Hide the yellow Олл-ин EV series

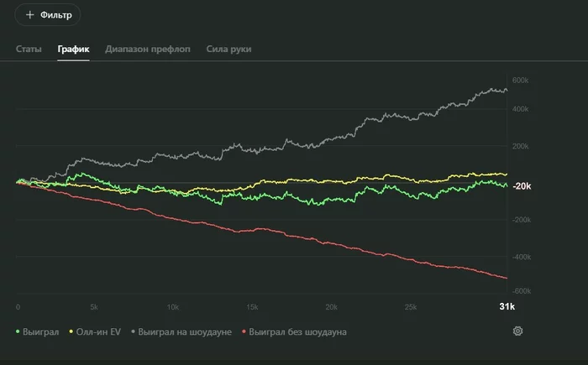pos(93,331)
